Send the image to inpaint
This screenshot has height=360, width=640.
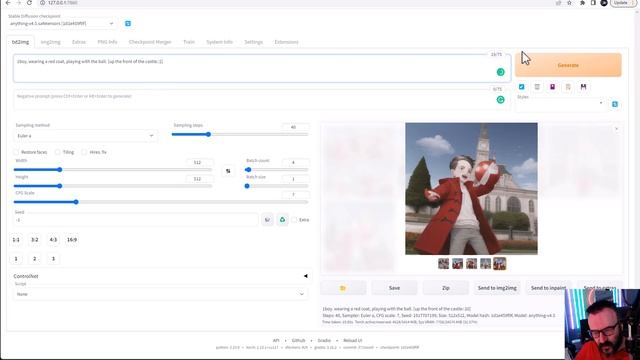[x=549, y=288]
